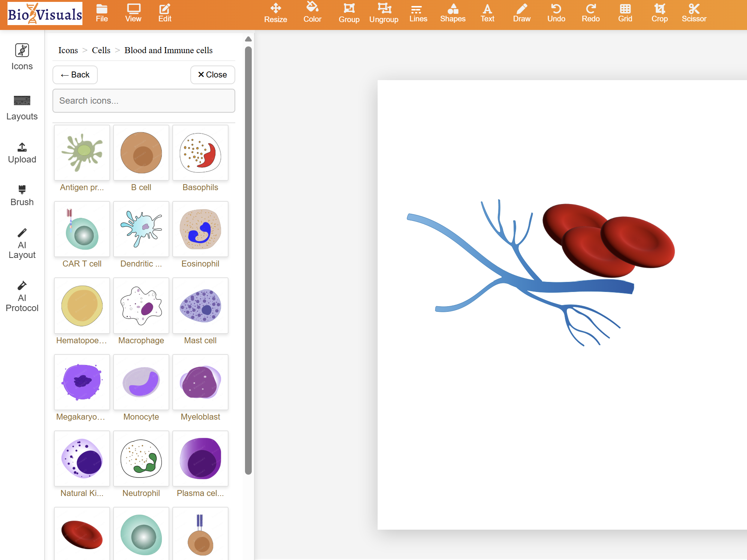Open the Brush panel in sidebar
This screenshot has height=560, width=747.
click(22, 195)
